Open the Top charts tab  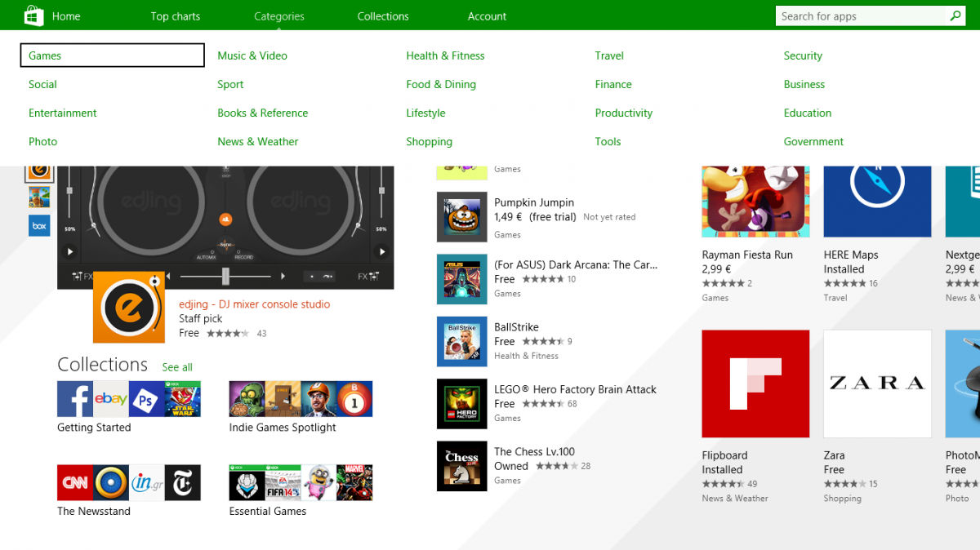(176, 16)
